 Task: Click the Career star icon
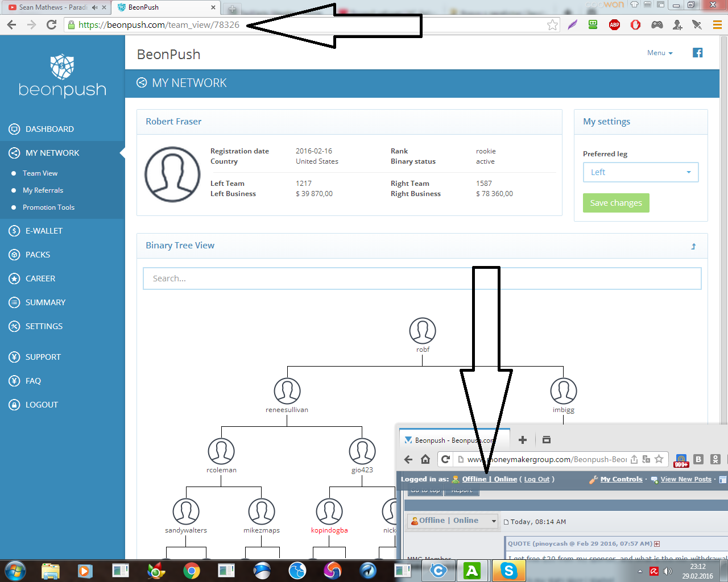[x=15, y=278]
